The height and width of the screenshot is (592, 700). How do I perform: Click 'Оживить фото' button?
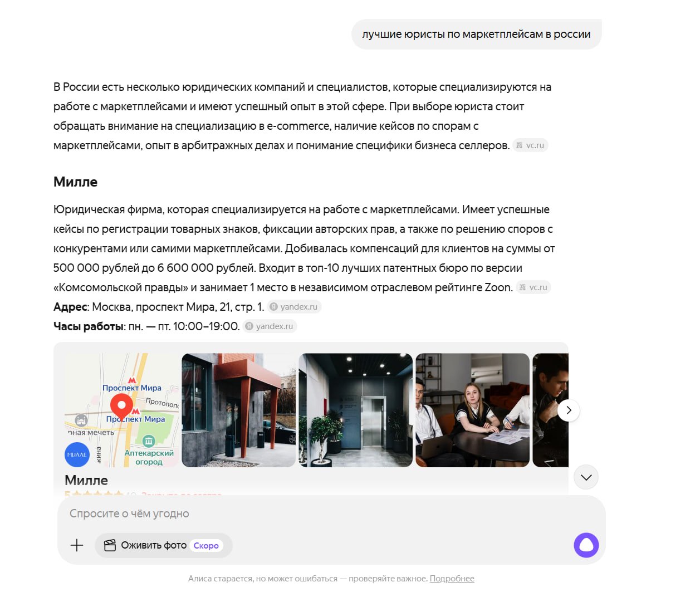[163, 545]
